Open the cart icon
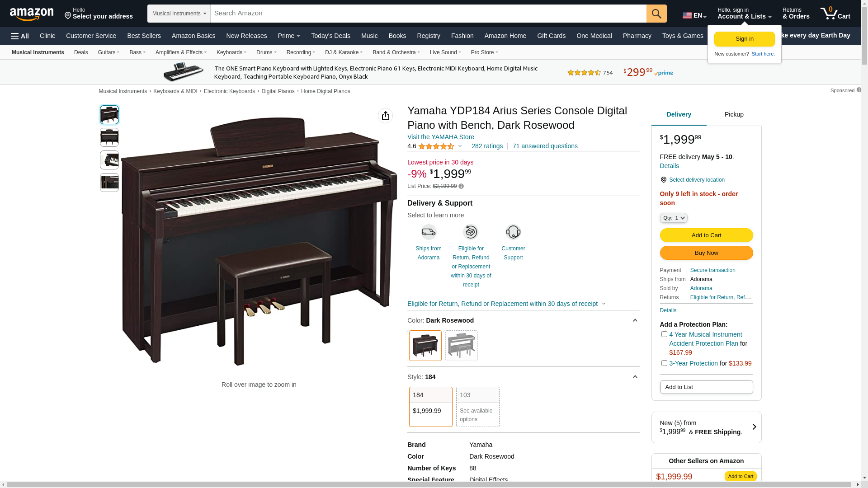 point(835,14)
